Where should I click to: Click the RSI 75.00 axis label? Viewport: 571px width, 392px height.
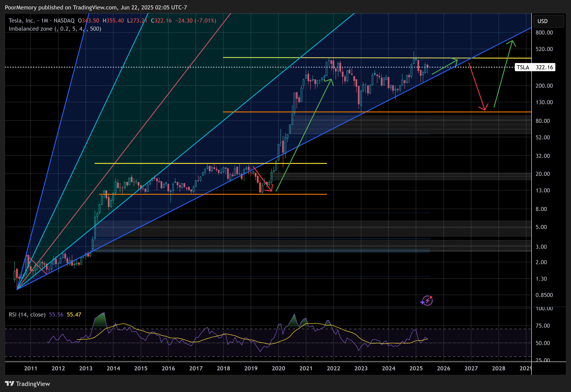pos(543,326)
